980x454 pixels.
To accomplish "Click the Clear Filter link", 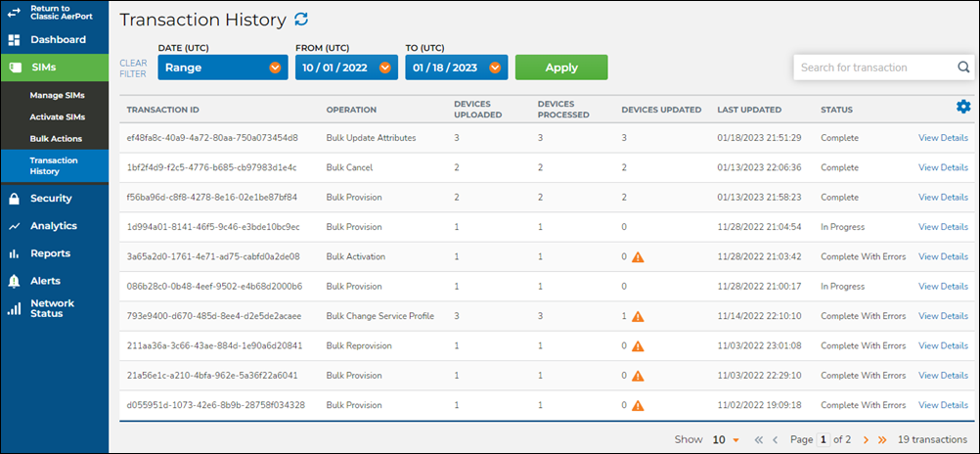I will pyautogui.click(x=133, y=68).
